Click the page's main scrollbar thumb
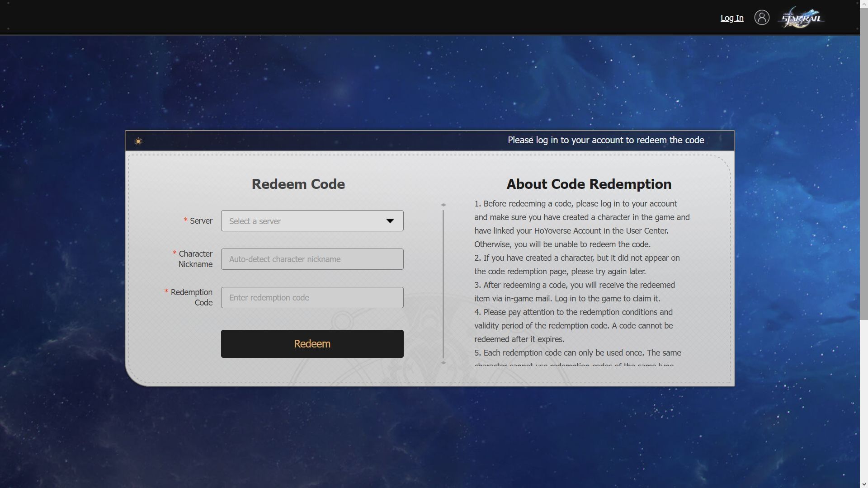868x488 pixels. point(863,163)
